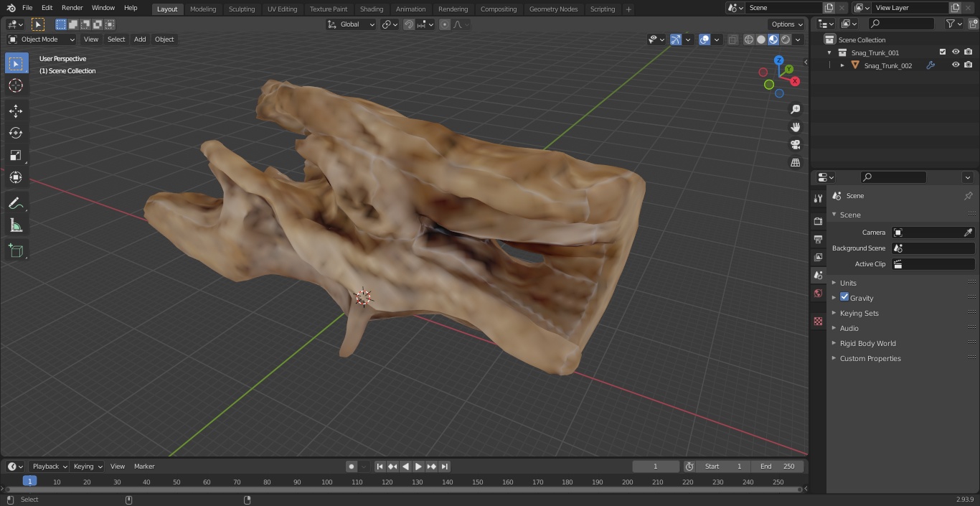Hide Snag_Trunk_002 in viewport

pyautogui.click(x=956, y=65)
